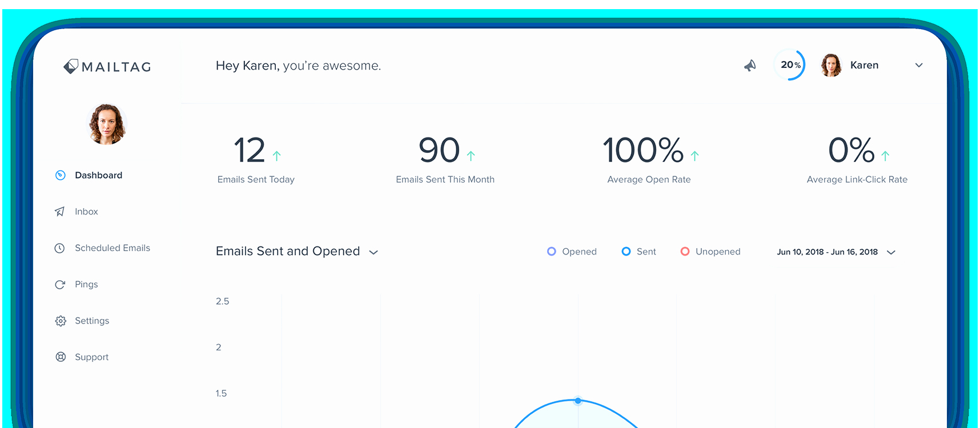This screenshot has height=428, width=980.
Task: Click the 0% link-click rate value
Action: pos(852,151)
